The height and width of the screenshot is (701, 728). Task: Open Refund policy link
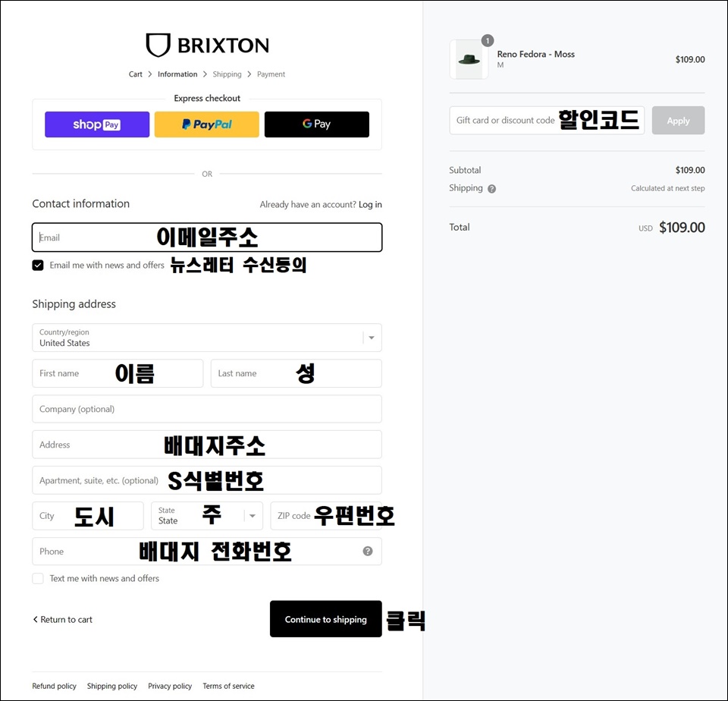click(54, 686)
